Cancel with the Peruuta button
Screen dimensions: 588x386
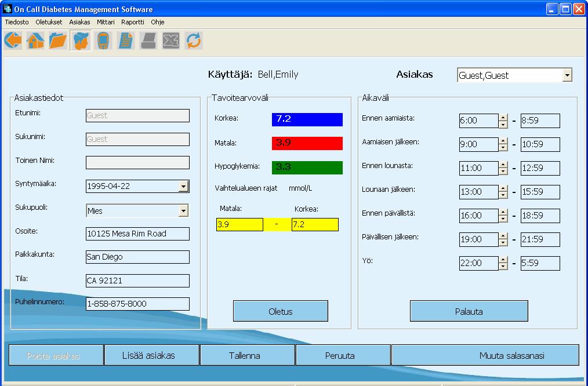(343, 355)
